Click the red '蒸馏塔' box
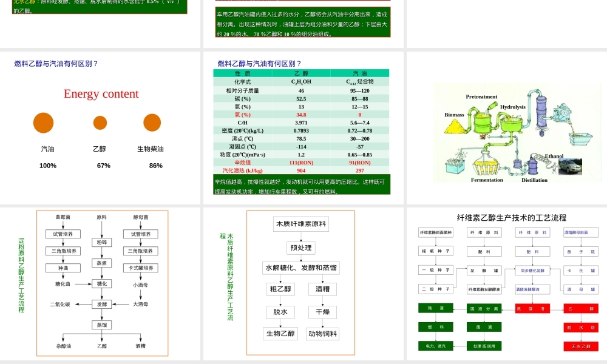 coord(532,308)
